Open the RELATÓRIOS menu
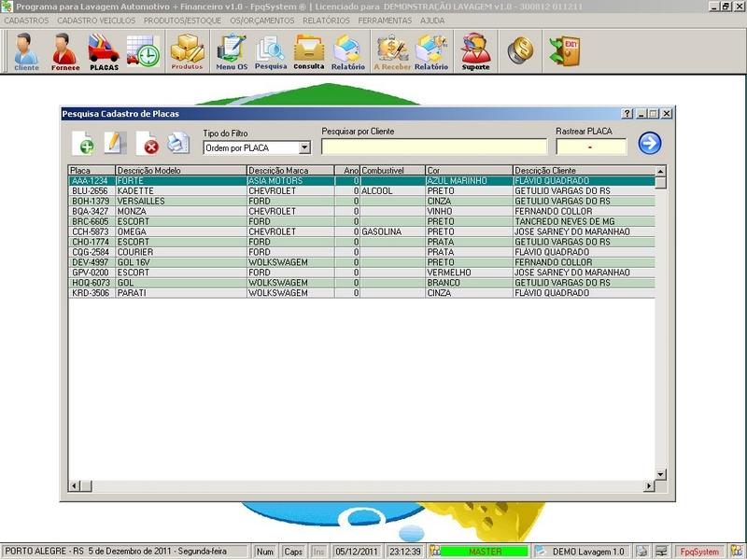747x560 pixels. tap(326, 20)
